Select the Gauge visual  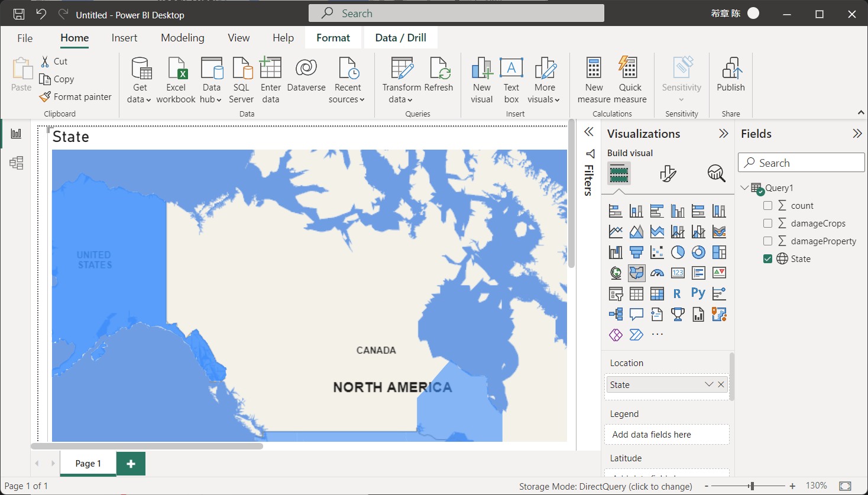(657, 273)
